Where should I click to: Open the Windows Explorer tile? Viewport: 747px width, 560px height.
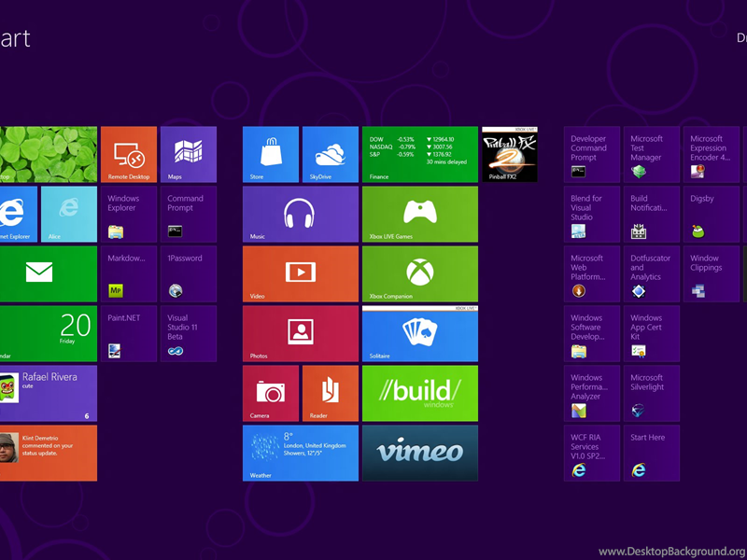pyautogui.click(x=129, y=215)
